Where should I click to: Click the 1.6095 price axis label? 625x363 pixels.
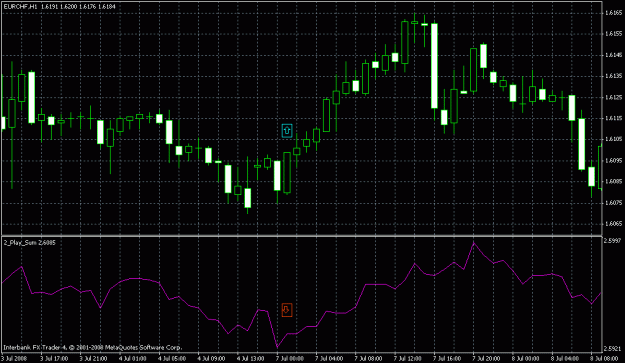(613, 160)
